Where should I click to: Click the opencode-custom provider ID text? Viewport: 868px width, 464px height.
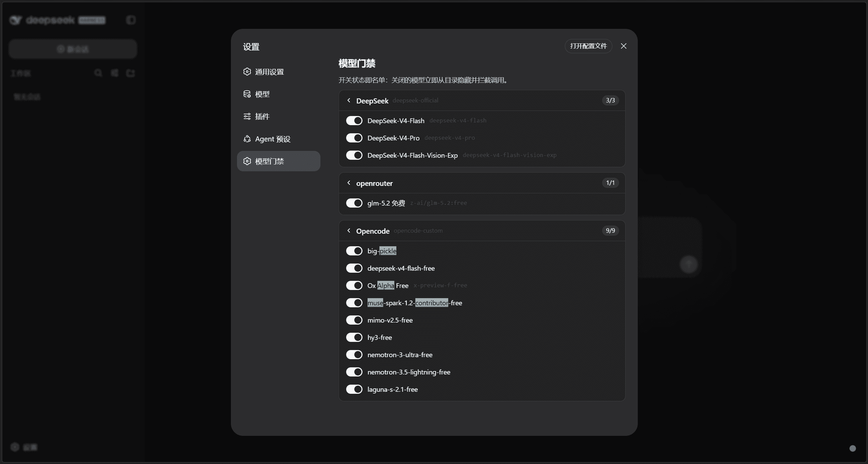point(418,231)
